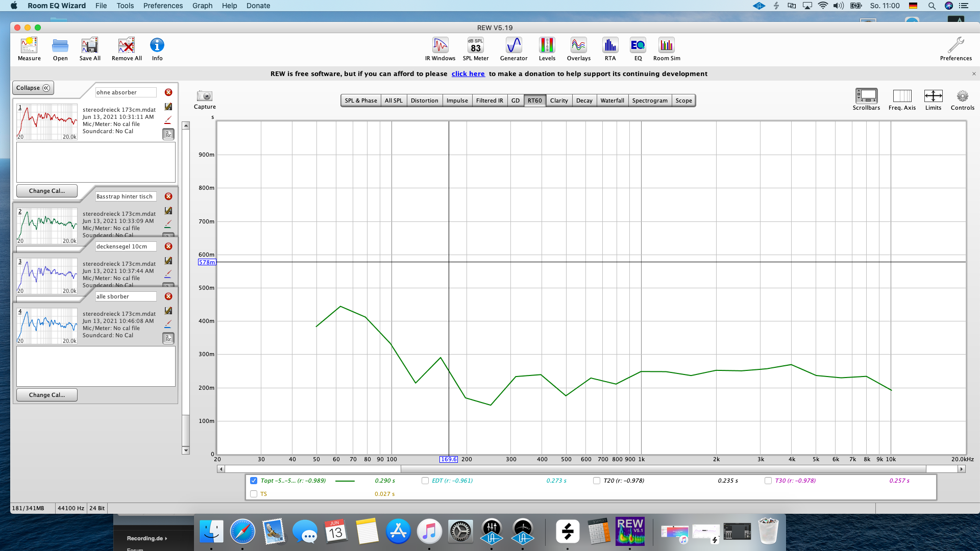Click the measurement list scroll-up arrow
This screenshot has width=980, height=551.
pos(186,126)
